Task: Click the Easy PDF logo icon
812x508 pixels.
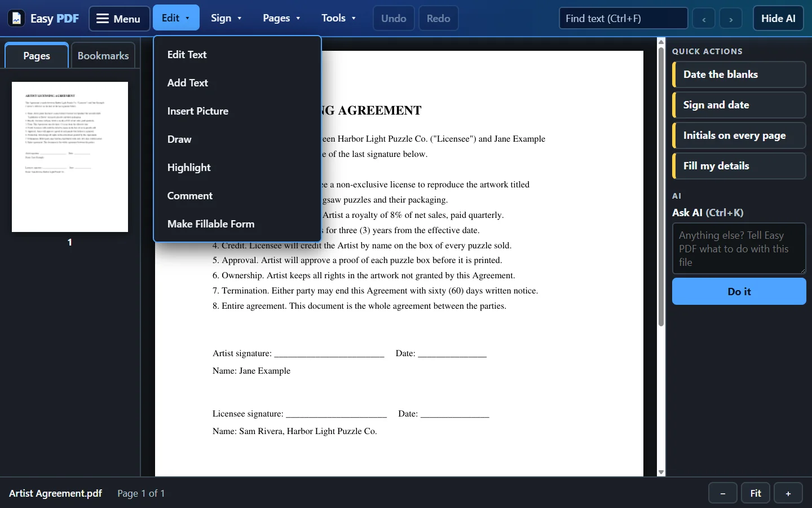Action: (16, 19)
